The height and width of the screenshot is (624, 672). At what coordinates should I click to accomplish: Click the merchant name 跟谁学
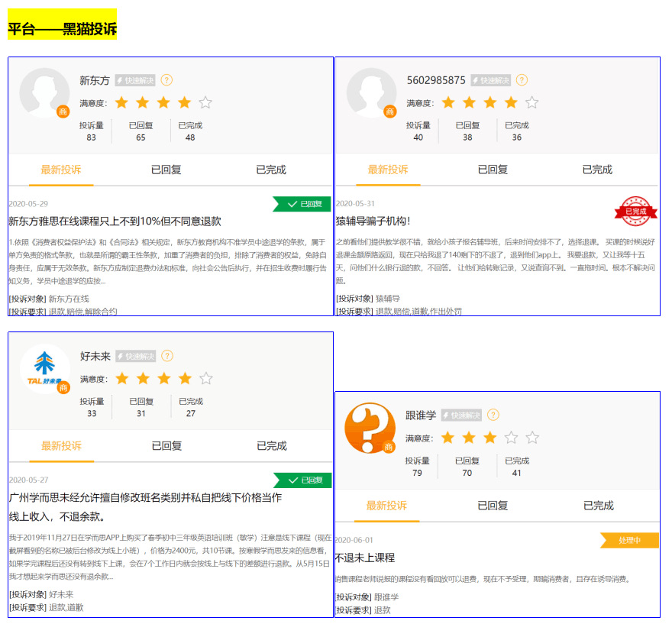(421, 415)
